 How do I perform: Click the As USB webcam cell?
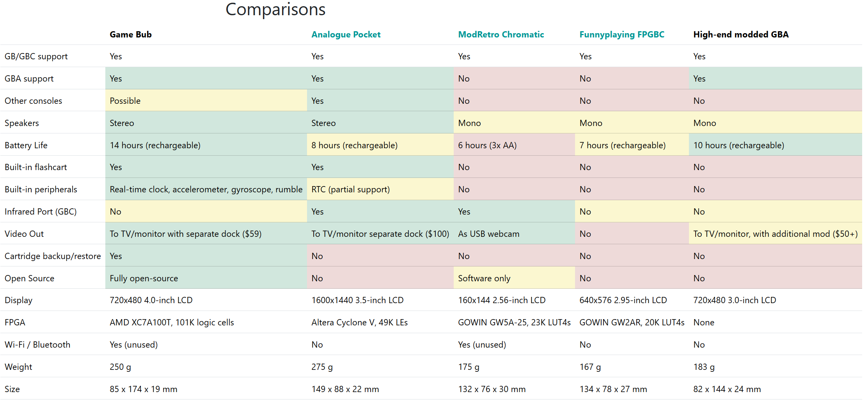(488, 234)
